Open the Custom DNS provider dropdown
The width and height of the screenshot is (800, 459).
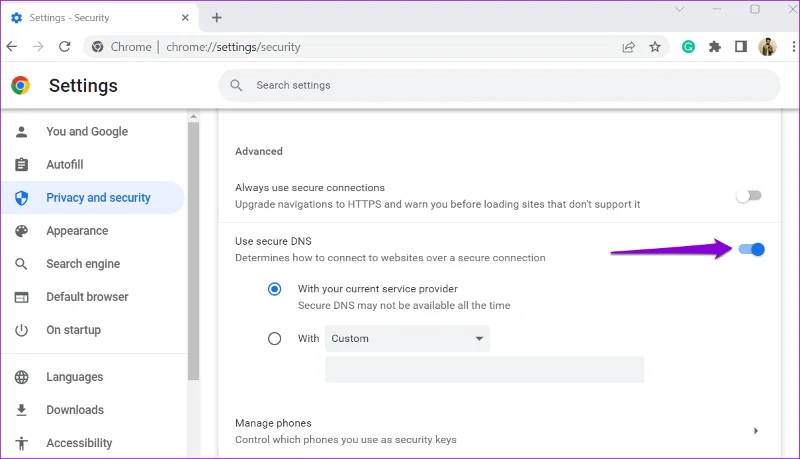[407, 339]
